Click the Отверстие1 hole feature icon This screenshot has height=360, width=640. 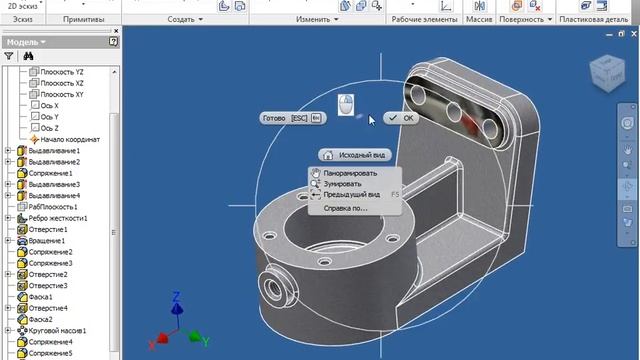22,230
